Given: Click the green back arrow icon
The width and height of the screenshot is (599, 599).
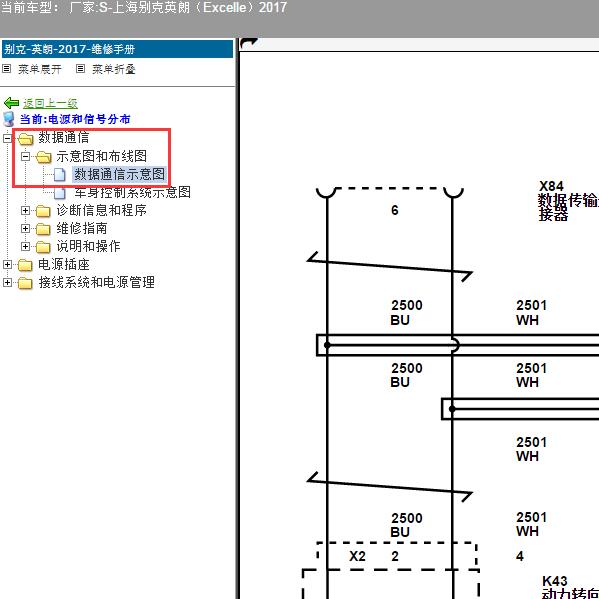Looking at the screenshot, I should [x=11, y=103].
